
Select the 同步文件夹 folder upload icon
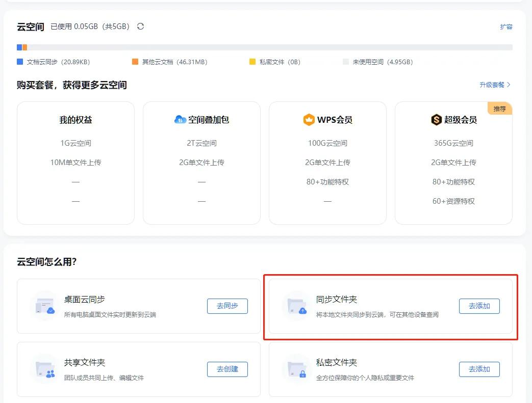(x=296, y=306)
